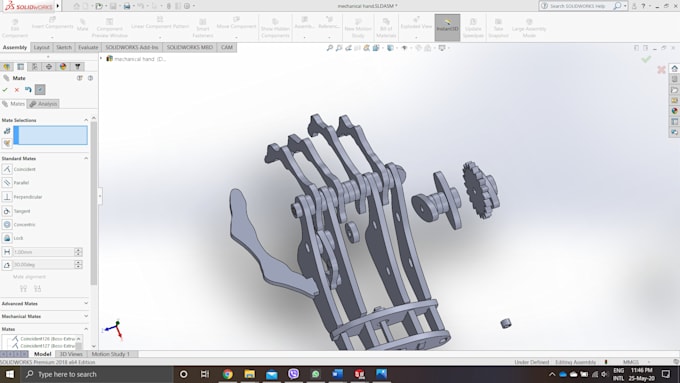Switch to the Mates tab in PropertyManager

click(13, 104)
